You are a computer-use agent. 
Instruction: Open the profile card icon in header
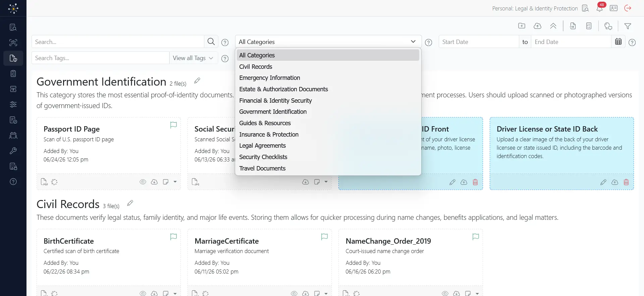point(614,8)
